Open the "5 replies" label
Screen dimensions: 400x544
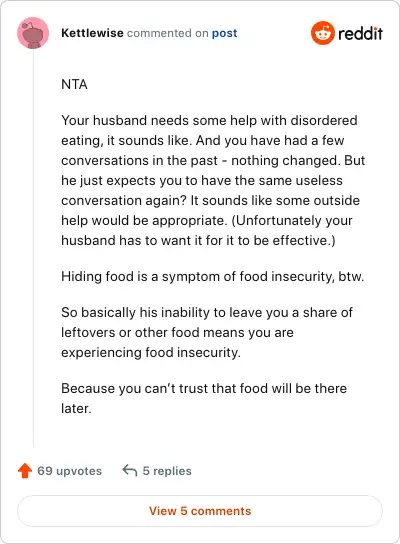coord(167,471)
